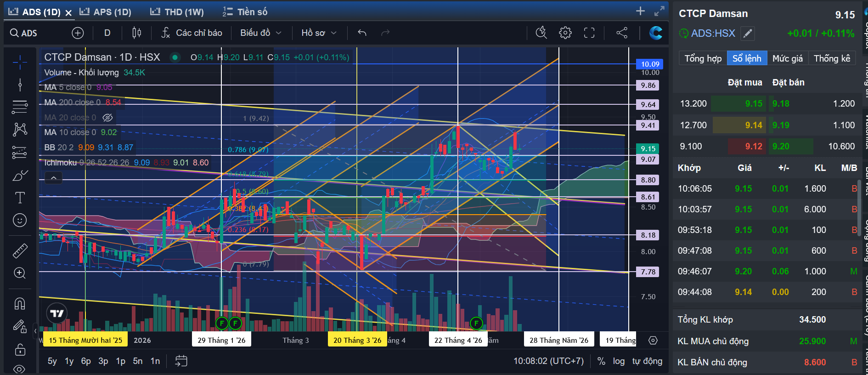
Task: Set the range to 3p
Action: 103,361
